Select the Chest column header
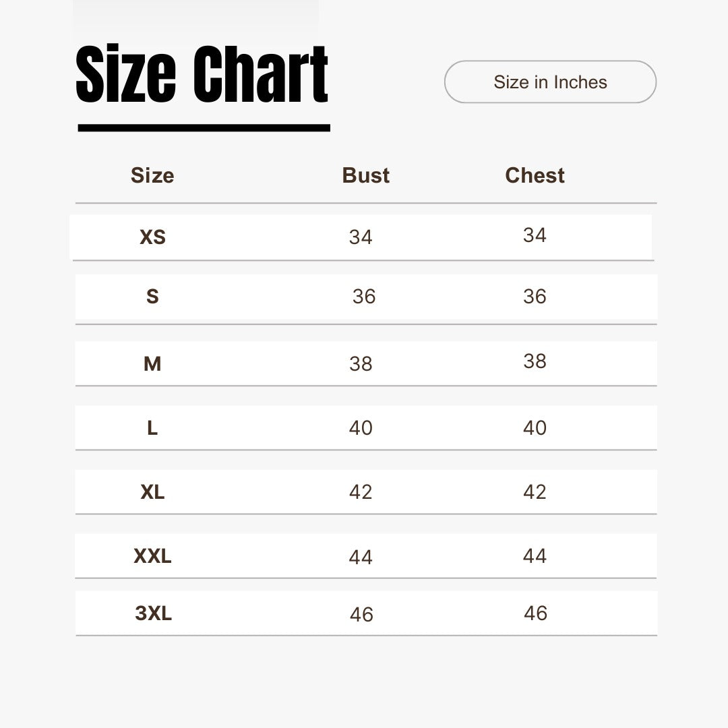The image size is (728, 728). pos(535,175)
